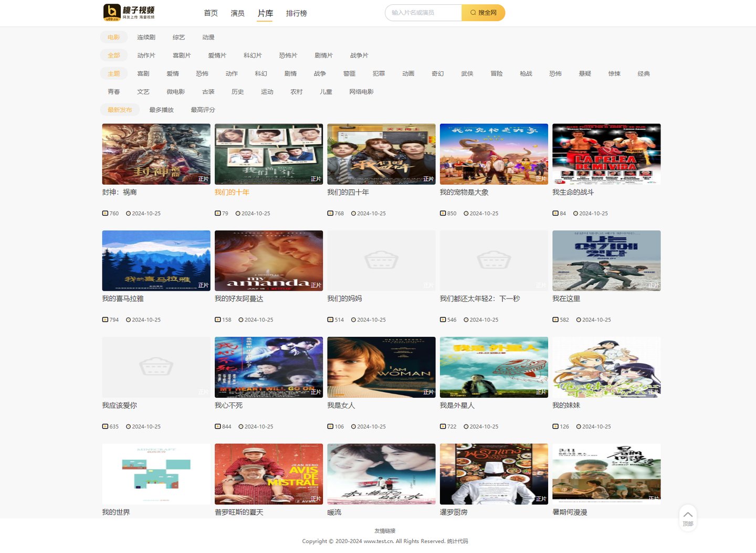Image resolution: width=756 pixels, height=553 pixels.
Task: Filter by 动作片 type
Action: pyautogui.click(x=146, y=55)
